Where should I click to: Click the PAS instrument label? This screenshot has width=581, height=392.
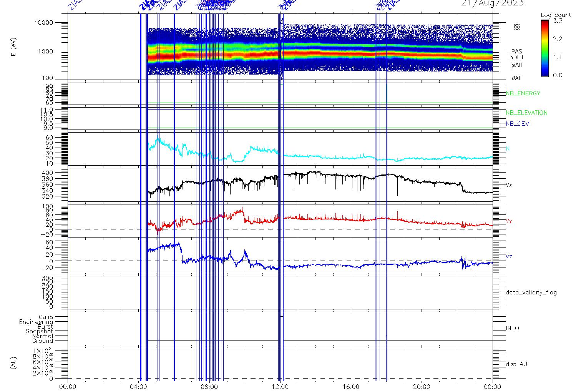click(516, 51)
